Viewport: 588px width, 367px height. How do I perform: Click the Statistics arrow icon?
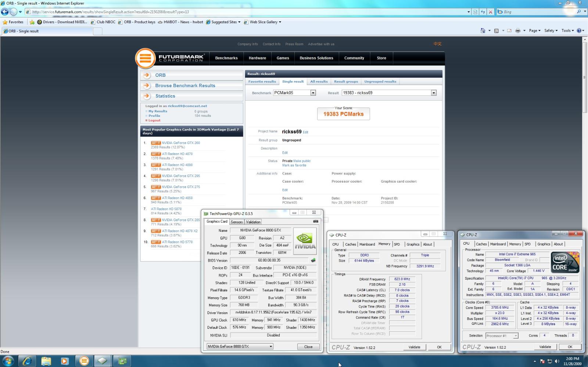pyautogui.click(x=147, y=96)
